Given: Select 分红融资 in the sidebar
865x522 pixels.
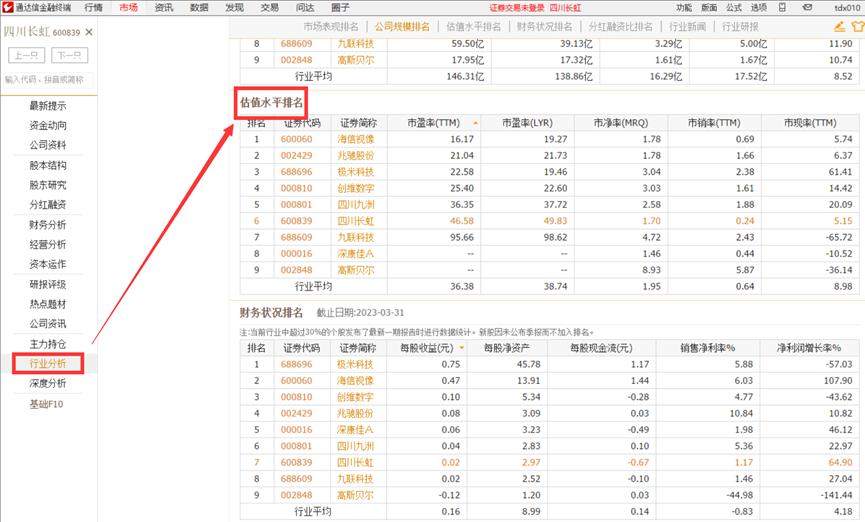Looking at the screenshot, I should pos(48,205).
